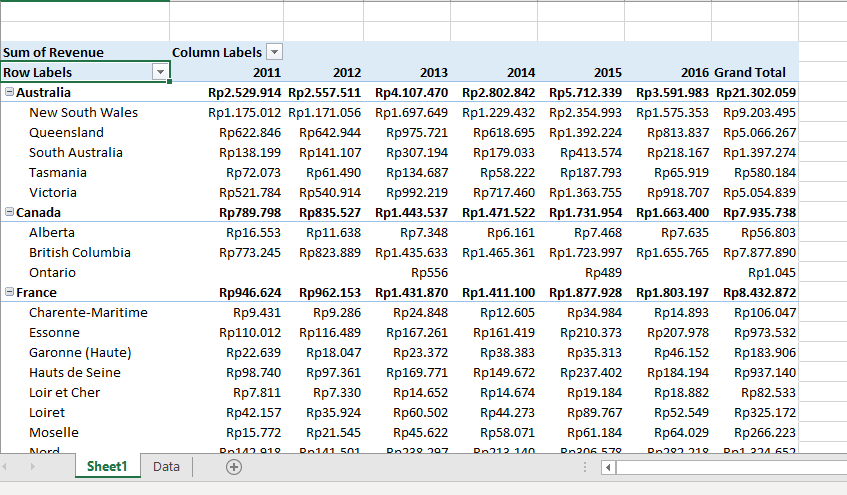Screen dimensions: 847x495
Task: Select the Sheet1 tab
Action: click(x=107, y=467)
